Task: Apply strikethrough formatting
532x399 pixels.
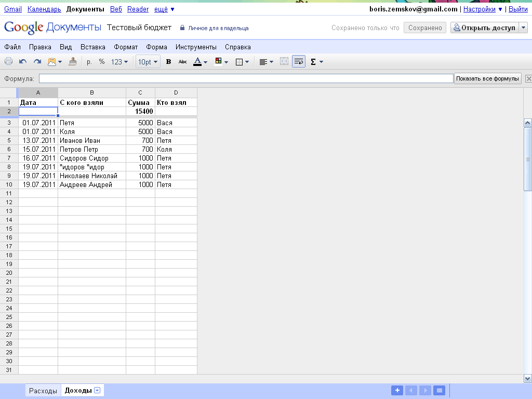Action: (182, 62)
